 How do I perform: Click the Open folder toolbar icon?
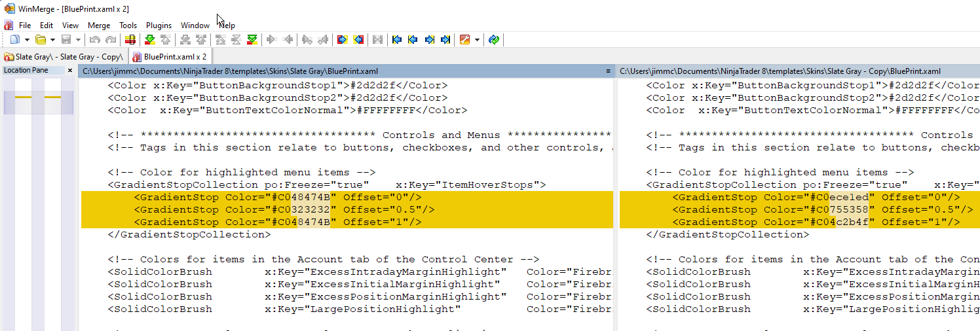pyautogui.click(x=41, y=40)
